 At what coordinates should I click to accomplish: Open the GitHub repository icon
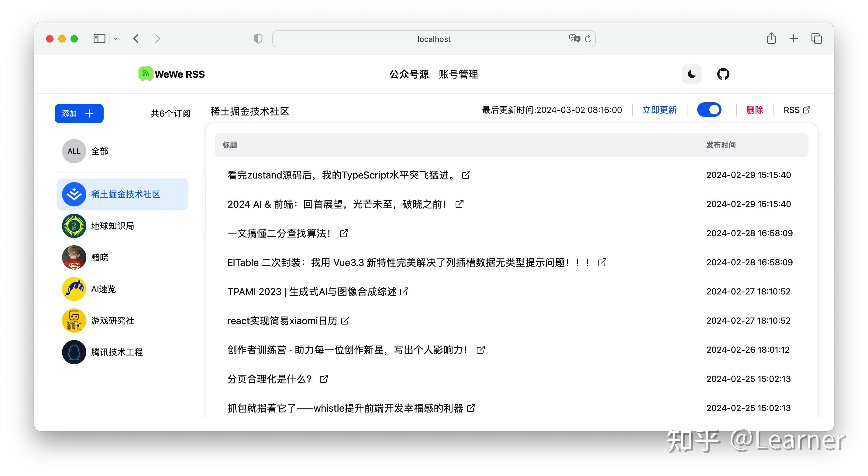click(x=724, y=74)
